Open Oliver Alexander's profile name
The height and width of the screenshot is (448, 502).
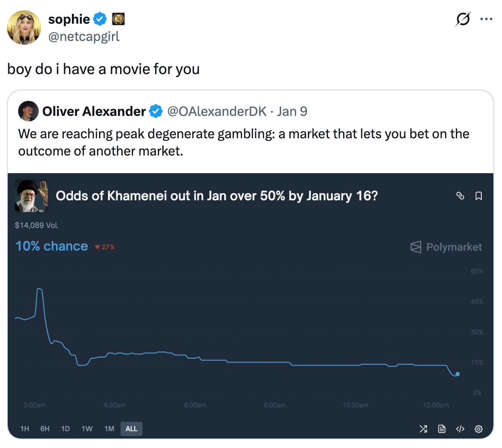pyautogui.click(x=94, y=112)
